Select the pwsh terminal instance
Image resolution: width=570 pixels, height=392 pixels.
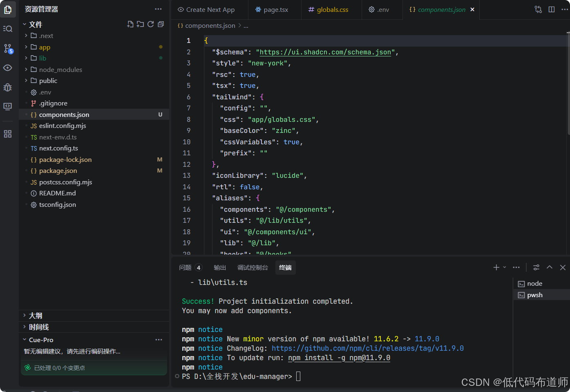[541, 295]
